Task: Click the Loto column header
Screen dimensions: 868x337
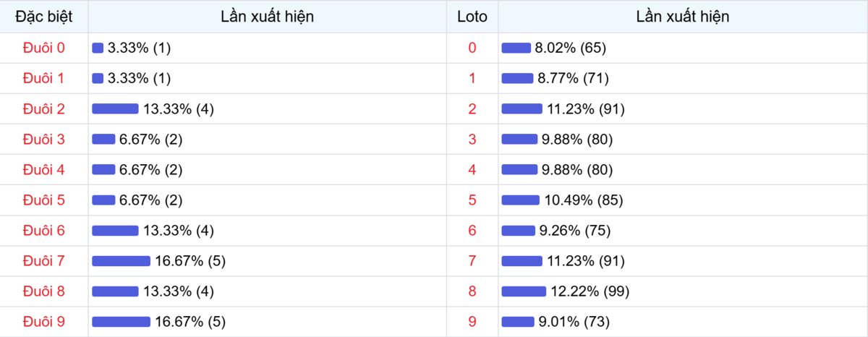Action: 472,17
